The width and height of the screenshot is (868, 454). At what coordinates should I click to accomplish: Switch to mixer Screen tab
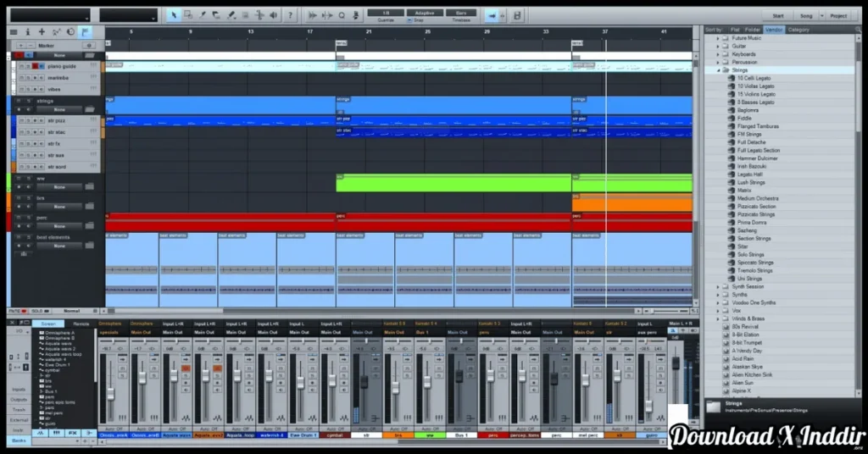[48, 324]
